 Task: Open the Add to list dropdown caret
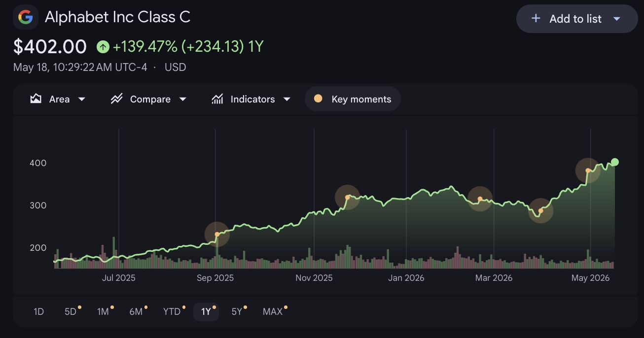616,19
